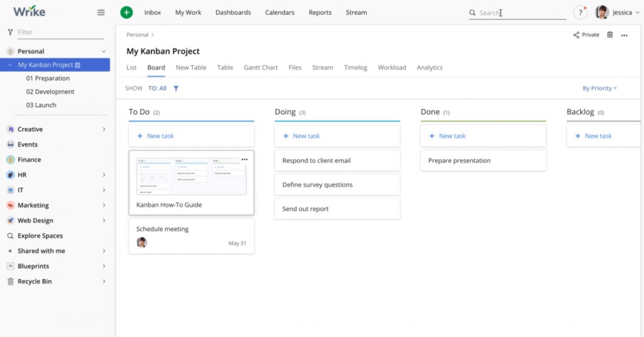Click the blue filter funnel icon
The height and width of the screenshot is (337, 644).
click(x=176, y=89)
